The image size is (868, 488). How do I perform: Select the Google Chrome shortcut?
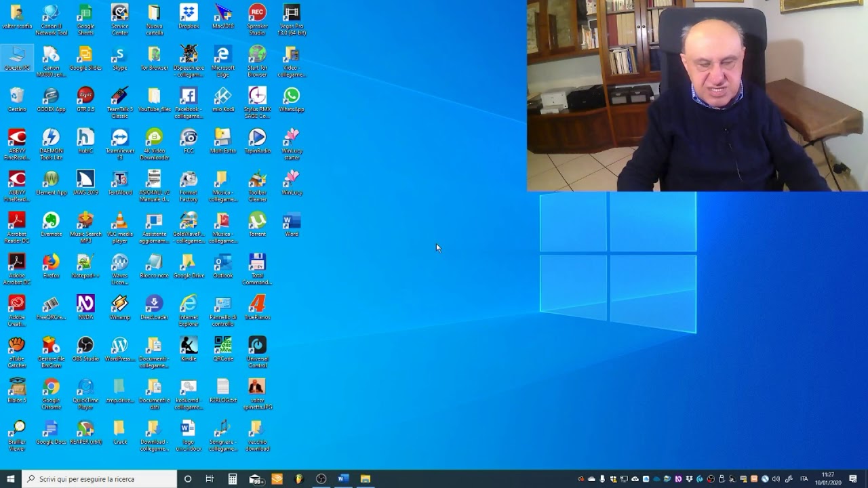51,393
